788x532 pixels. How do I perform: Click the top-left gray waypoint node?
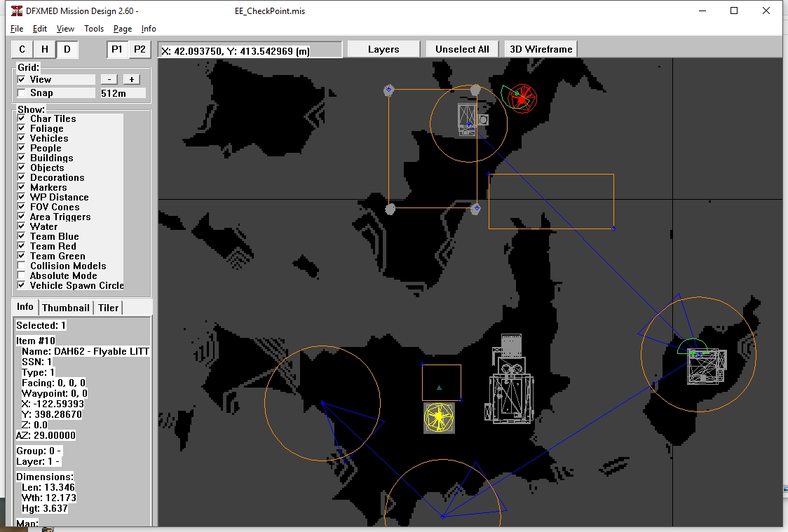(x=388, y=90)
